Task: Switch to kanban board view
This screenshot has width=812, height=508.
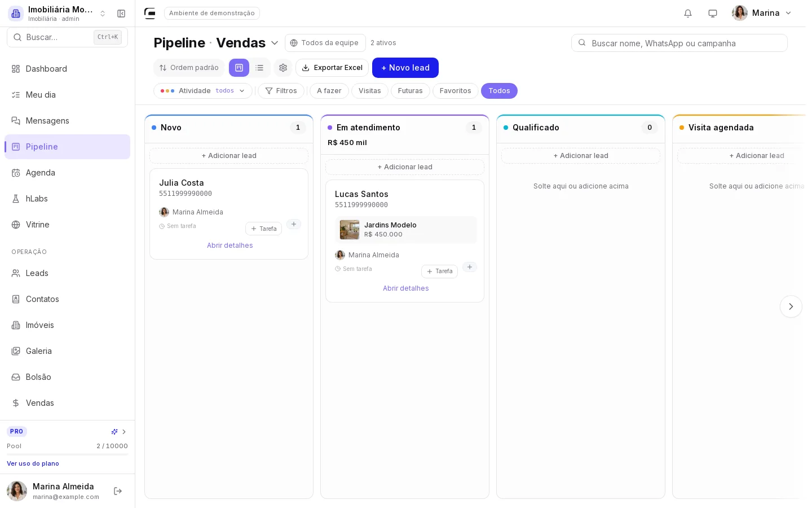Action: tap(239, 68)
